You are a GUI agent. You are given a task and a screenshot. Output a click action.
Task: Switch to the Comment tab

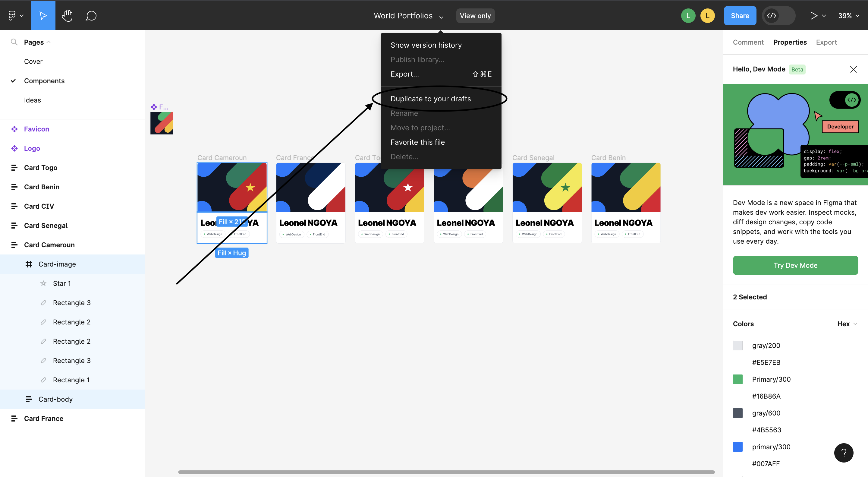tap(748, 42)
